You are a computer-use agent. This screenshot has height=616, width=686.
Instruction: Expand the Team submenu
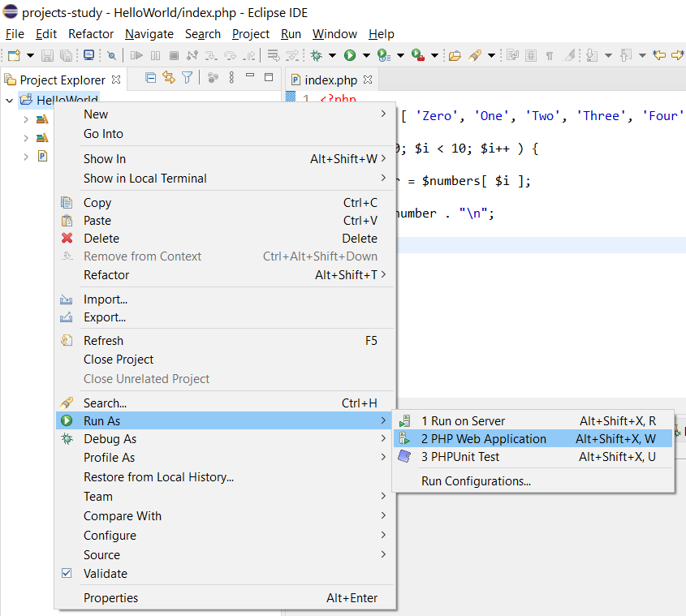click(x=226, y=497)
